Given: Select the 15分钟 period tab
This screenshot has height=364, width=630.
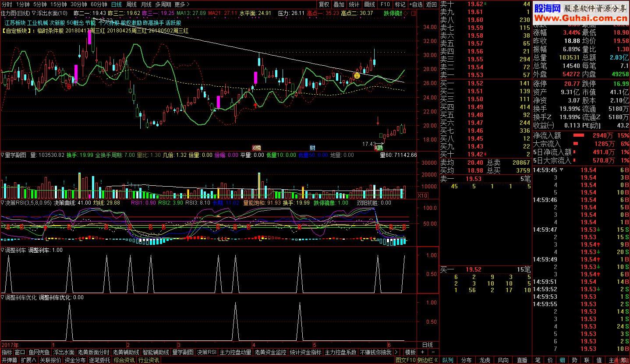Looking at the screenshot, I should tap(59, 4).
